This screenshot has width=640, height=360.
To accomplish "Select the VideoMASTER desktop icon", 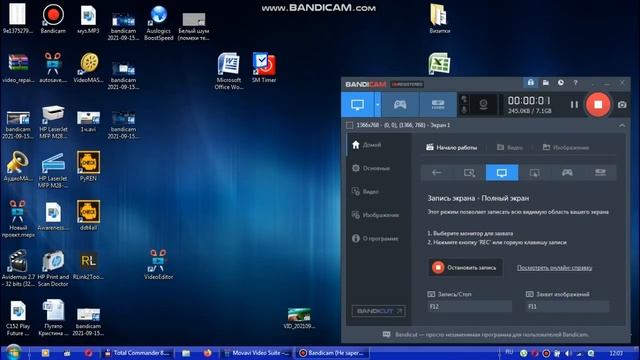I will 88,68.
